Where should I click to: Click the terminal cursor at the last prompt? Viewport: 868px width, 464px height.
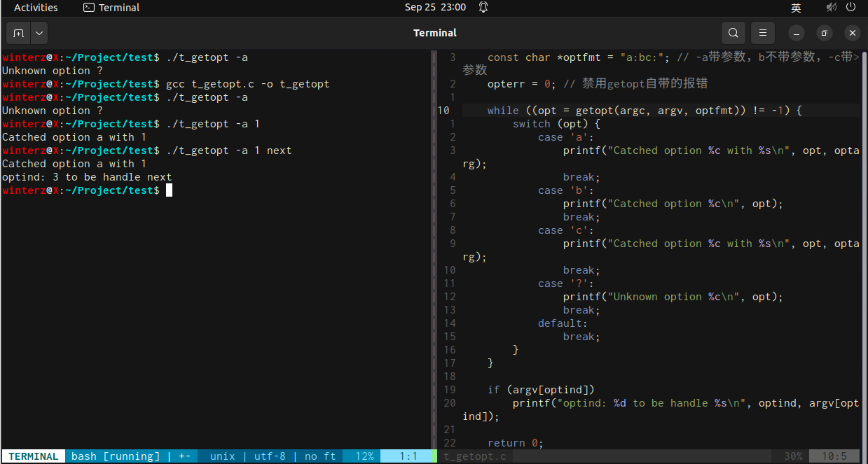(x=169, y=190)
